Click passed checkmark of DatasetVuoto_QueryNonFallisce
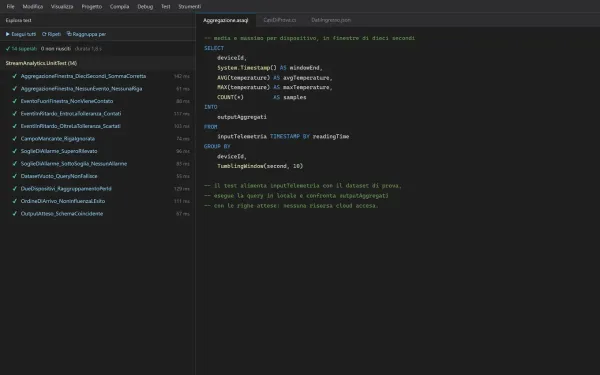The image size is (600, 375). tap(15, 176)
